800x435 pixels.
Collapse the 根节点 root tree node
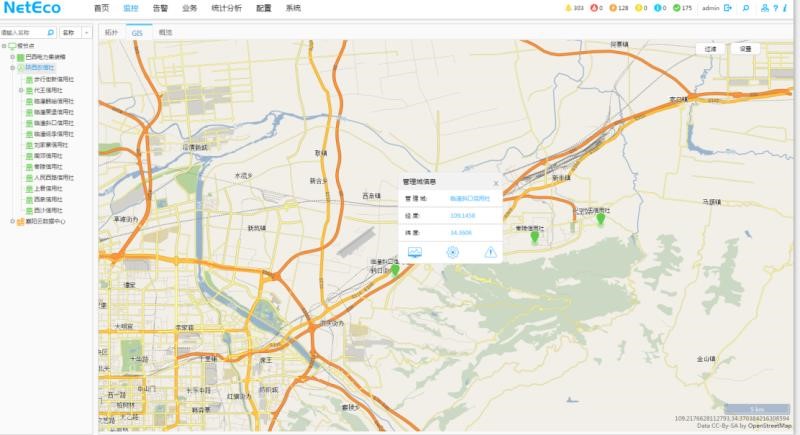point(4,46)
